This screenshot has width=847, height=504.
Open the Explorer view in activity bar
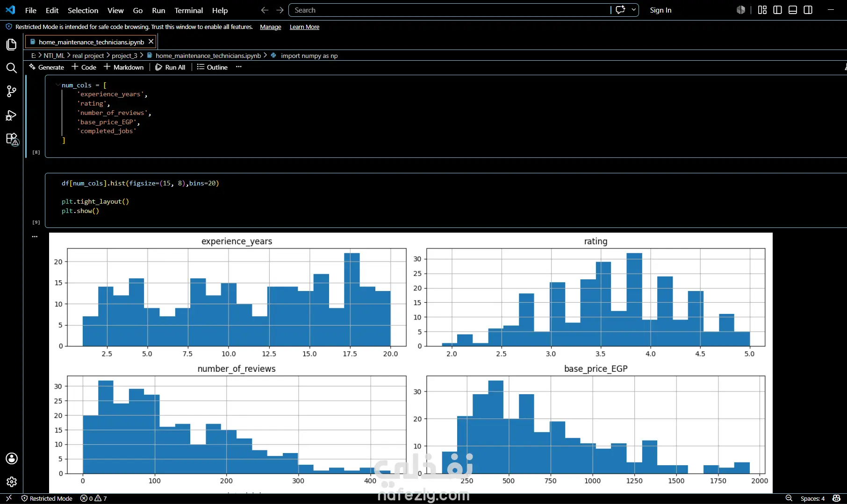click(x=11, y=44)
